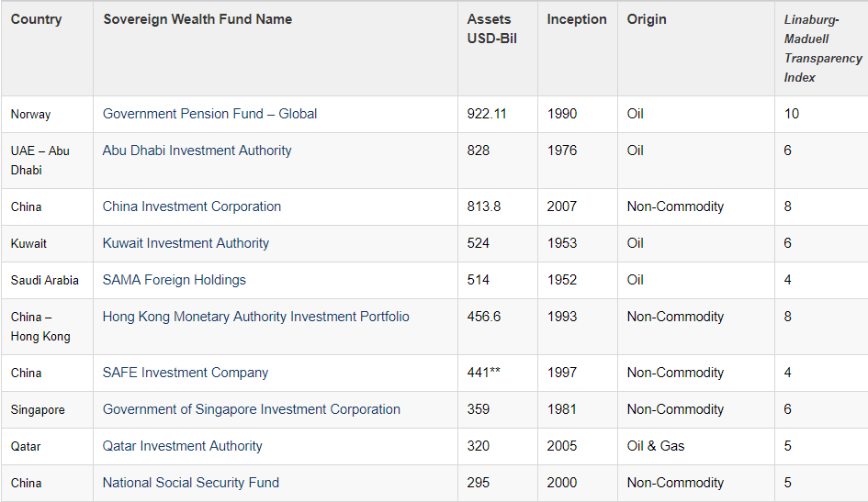Follow the Qatar Investment Authority link
Screen dimensions: 868x502
pos(183,446)
